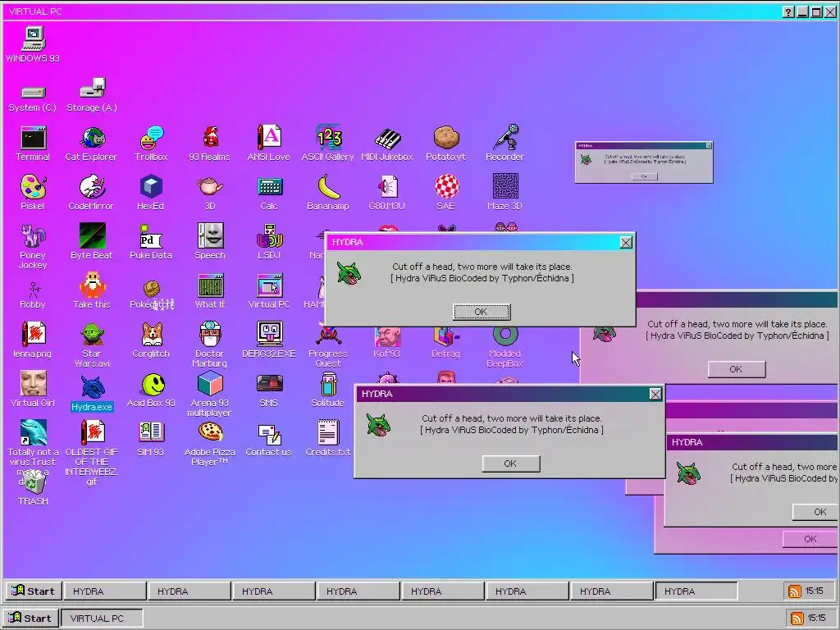
Task: Launch the Poney Jockey icon
Action: pos(33,236)
